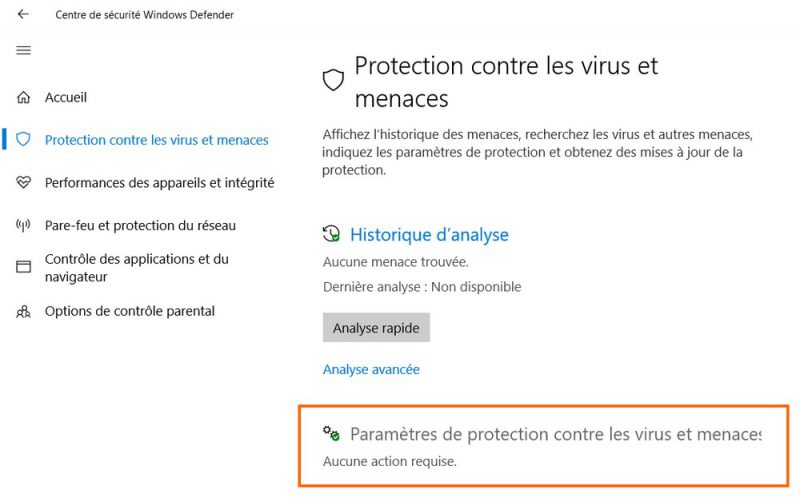Open Performances des appareils et intégrité
The width and height of the screenshot is (800, 498).
pyautogui.click(x=159, y=183)
